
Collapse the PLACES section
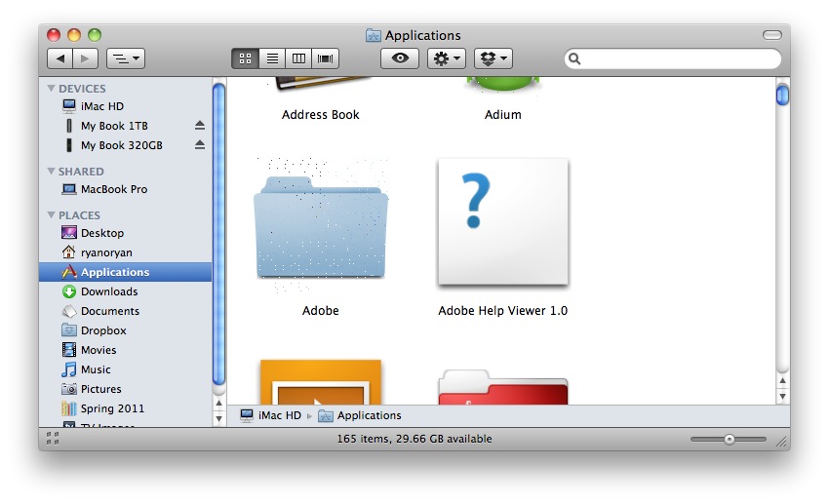[52, 215]
